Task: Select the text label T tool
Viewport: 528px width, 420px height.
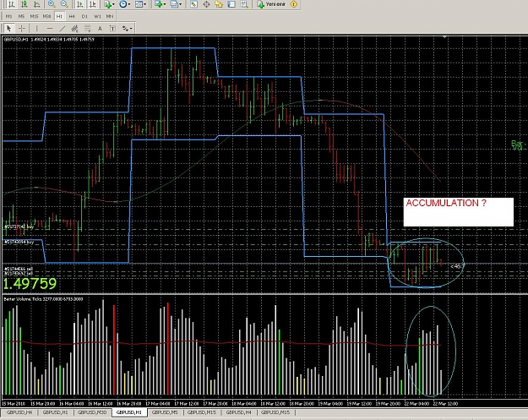Action: click(112, 28)
